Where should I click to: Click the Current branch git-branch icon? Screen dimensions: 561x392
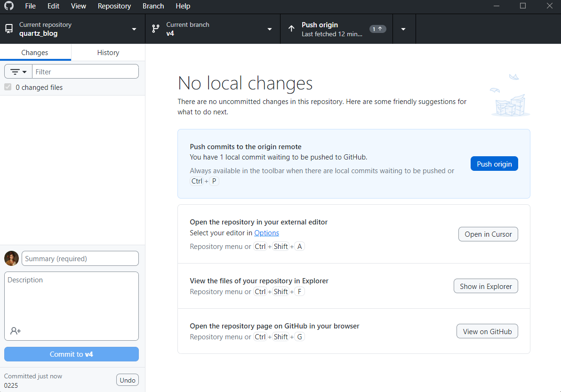click(x=156, y=29)
